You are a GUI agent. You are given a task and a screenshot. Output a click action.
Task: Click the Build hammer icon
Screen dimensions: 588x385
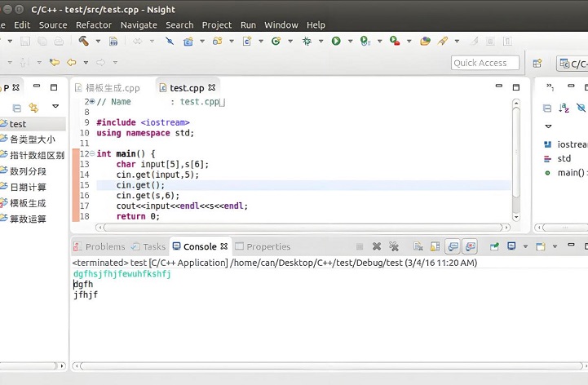coord(83,41)
